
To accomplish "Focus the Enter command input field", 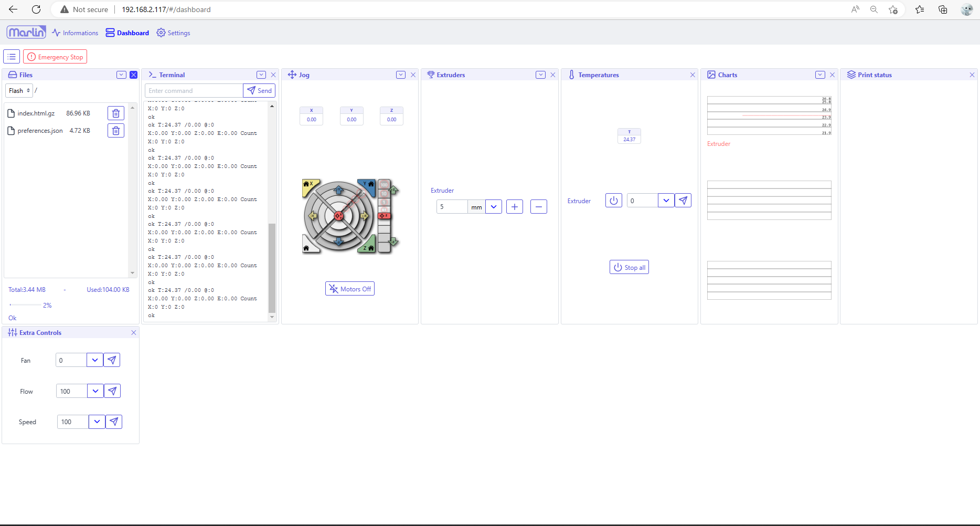I will [194, 91].
